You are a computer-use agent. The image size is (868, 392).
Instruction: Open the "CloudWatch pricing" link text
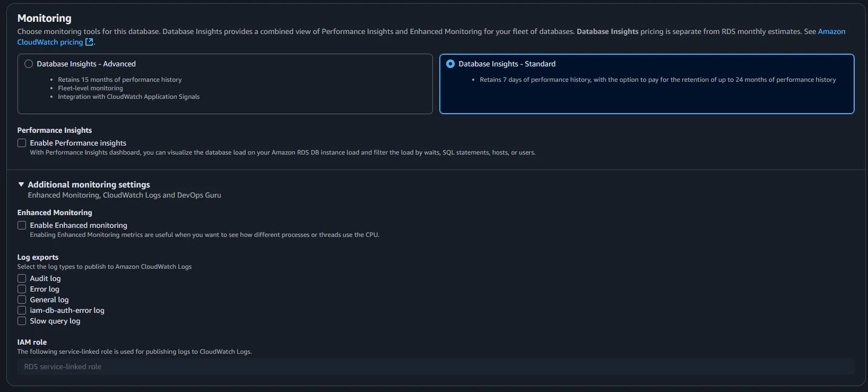pos(50,42)
